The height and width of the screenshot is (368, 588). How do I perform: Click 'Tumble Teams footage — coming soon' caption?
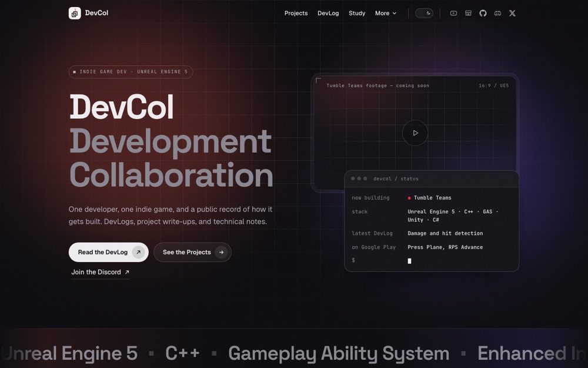377,85
